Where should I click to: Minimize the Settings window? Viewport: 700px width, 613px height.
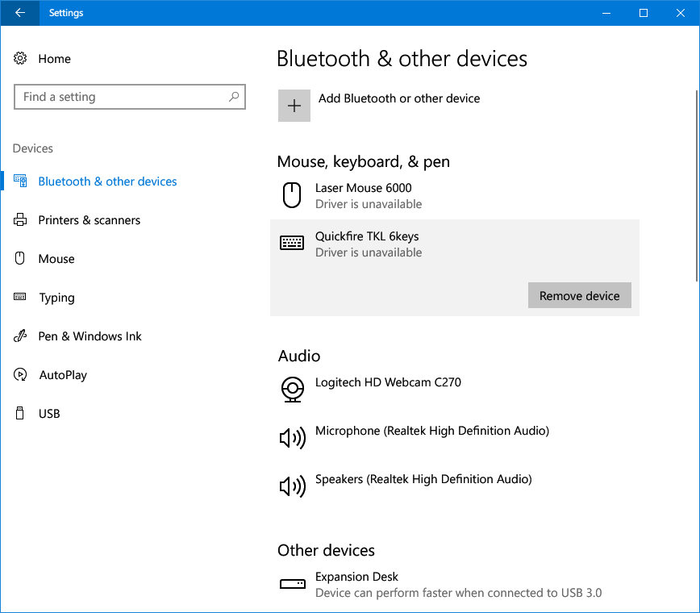coord(606,13)
